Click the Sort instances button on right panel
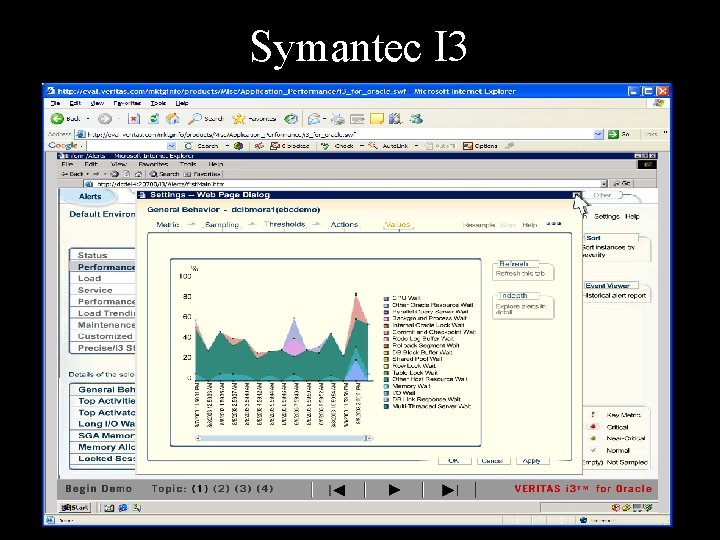720x540 pixels. pos(615,247)
